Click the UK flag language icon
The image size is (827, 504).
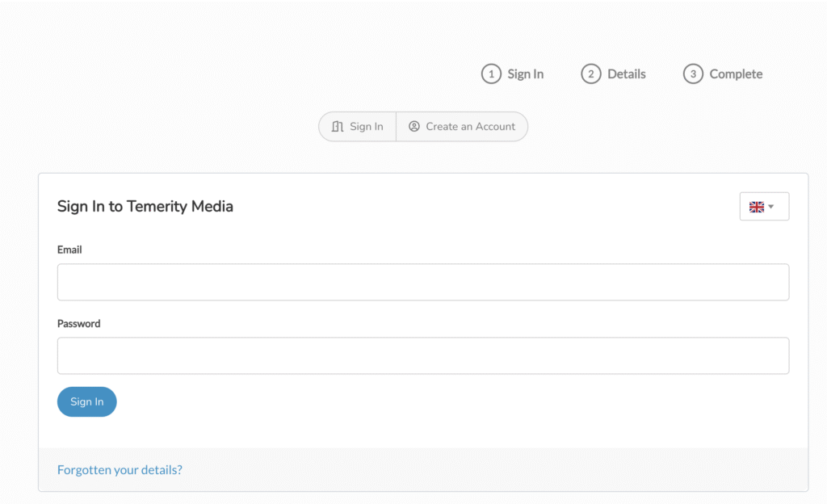tap(756, 207)
